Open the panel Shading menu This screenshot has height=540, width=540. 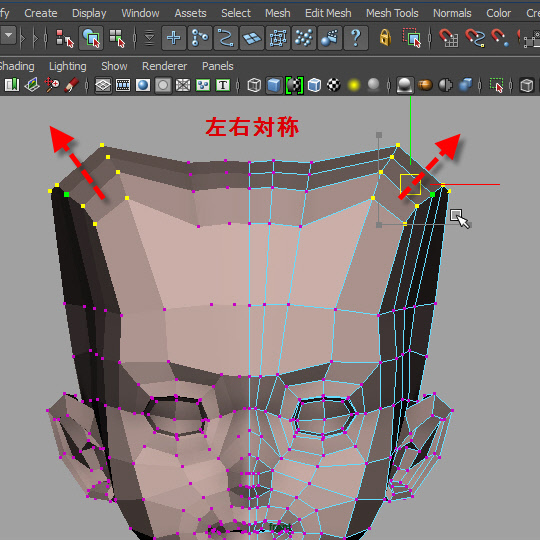(17, 66)
